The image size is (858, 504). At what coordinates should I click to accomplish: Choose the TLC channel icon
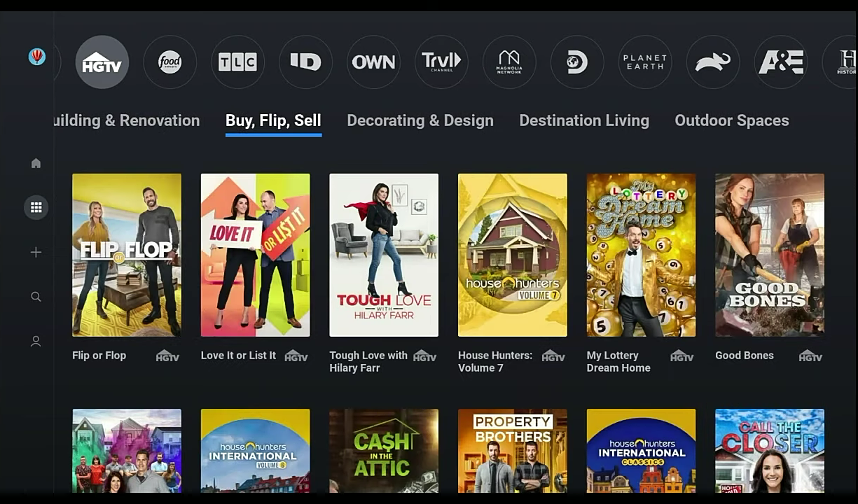point(237,62)
